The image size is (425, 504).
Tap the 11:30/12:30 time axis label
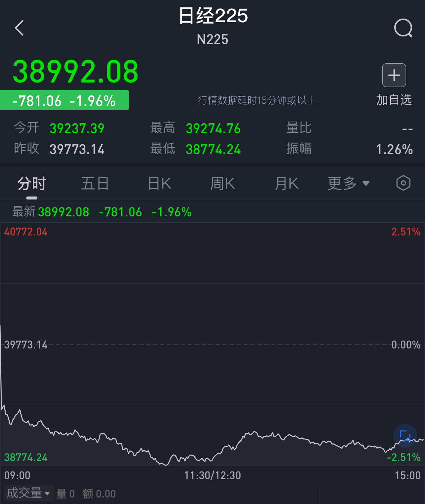[212, 476]
